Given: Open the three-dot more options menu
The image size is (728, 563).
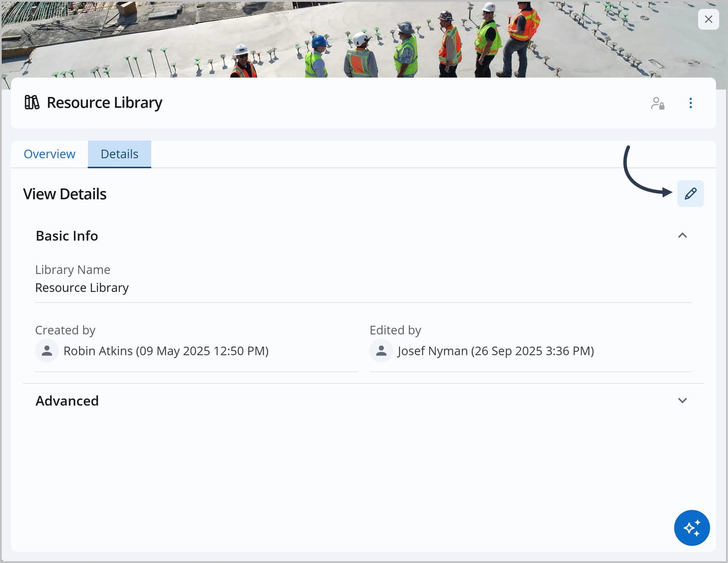Looking at the screenshot, I should [x=691, y=103].
